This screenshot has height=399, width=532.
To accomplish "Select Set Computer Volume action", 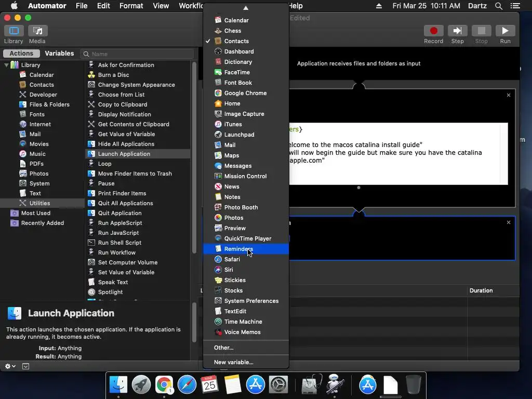I will (x=128, y=262).
